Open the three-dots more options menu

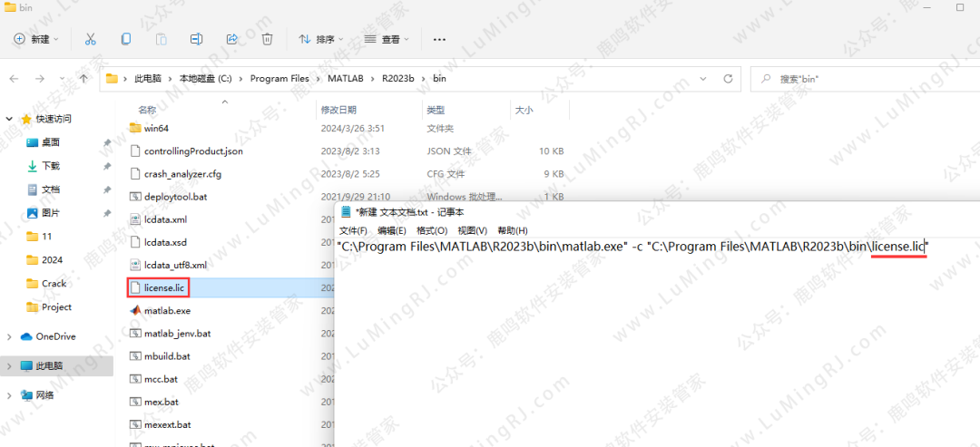click(439, 40)
